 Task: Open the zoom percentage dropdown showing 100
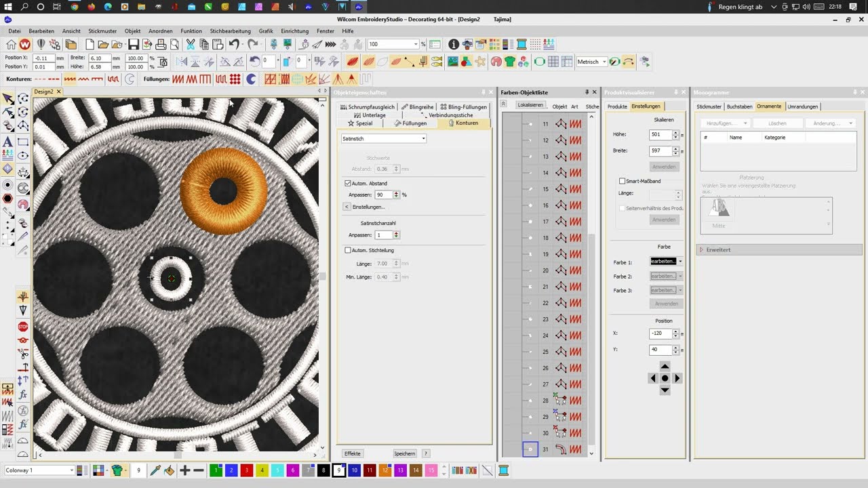click(x=416, y=44)
